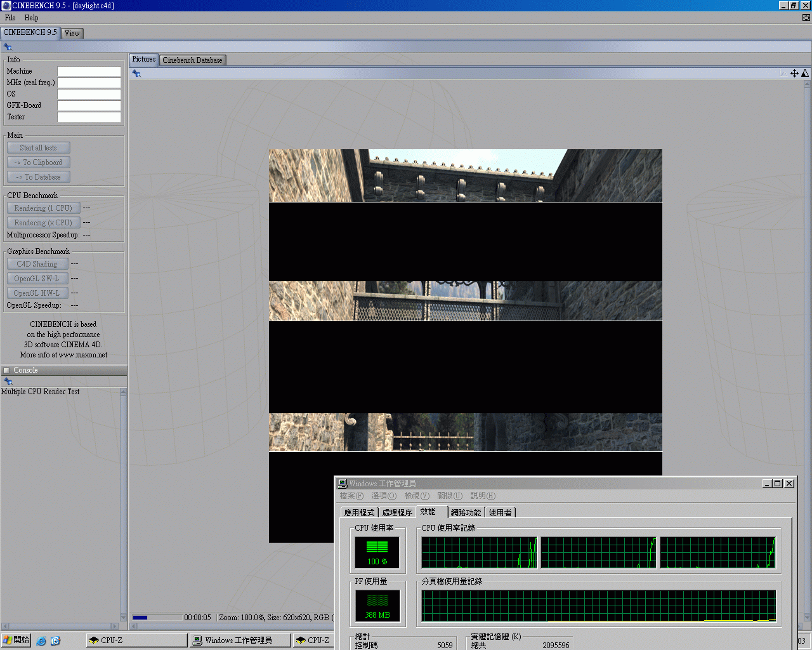Open the 關機(U) menu in Task Manager
This screenshot has height=650, width=812.
[x=450, y=496]
